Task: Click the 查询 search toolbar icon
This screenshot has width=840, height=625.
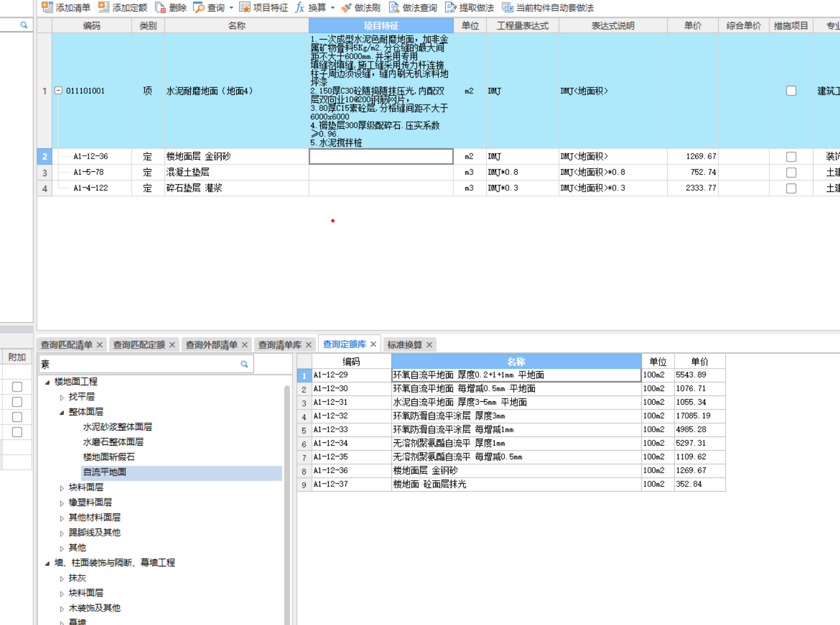Action: click(199, 7)
